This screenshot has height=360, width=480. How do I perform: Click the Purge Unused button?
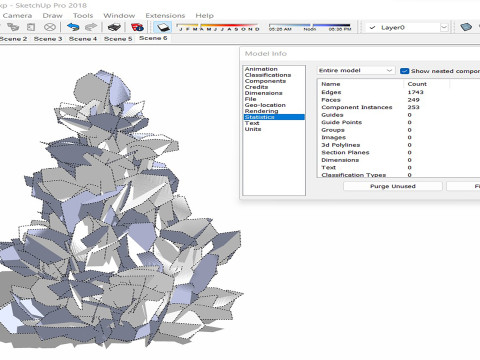(393, 186)
